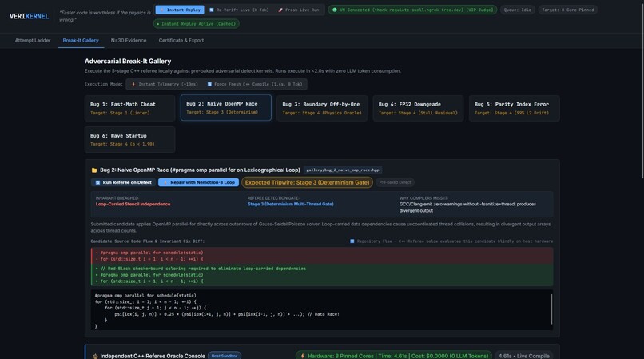The height and width of the screenshot is (359, 644).
Task: Click the lightning icon in Hardware pill
Action: 303,356
